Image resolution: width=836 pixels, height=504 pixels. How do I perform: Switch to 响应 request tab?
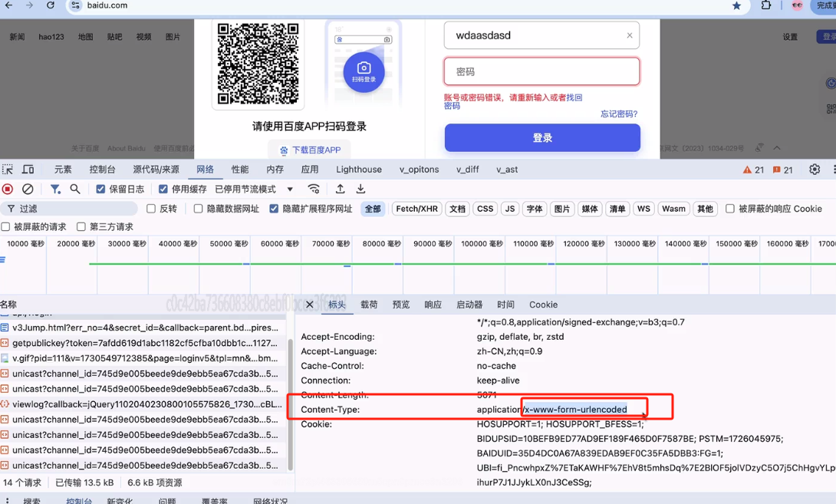pyautogui.click(x=433, y=305)
